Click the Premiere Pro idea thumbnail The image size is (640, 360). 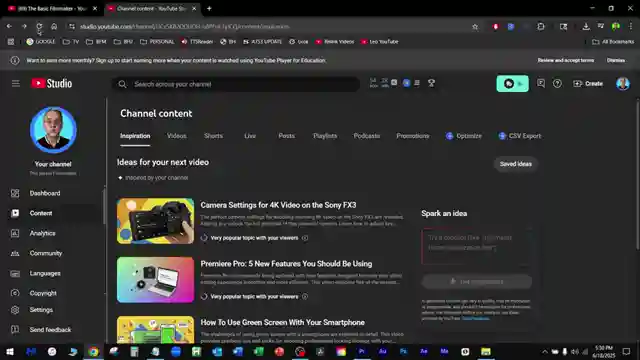tap(156, 280)
